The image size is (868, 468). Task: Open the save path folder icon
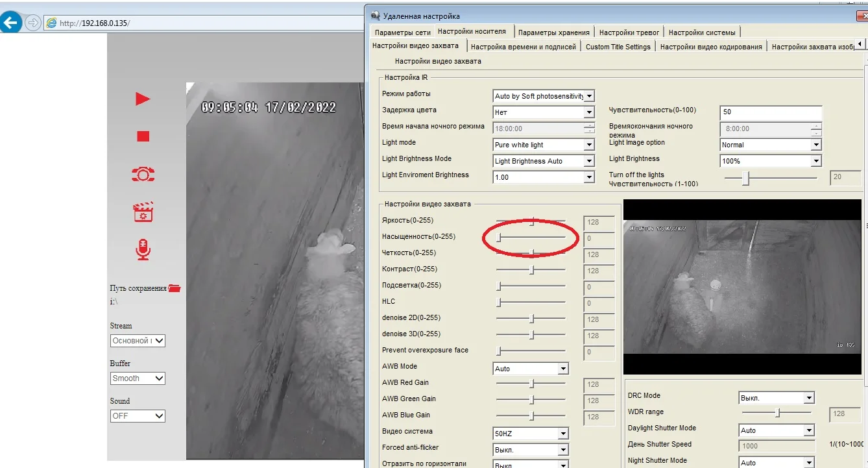point(175,288)
